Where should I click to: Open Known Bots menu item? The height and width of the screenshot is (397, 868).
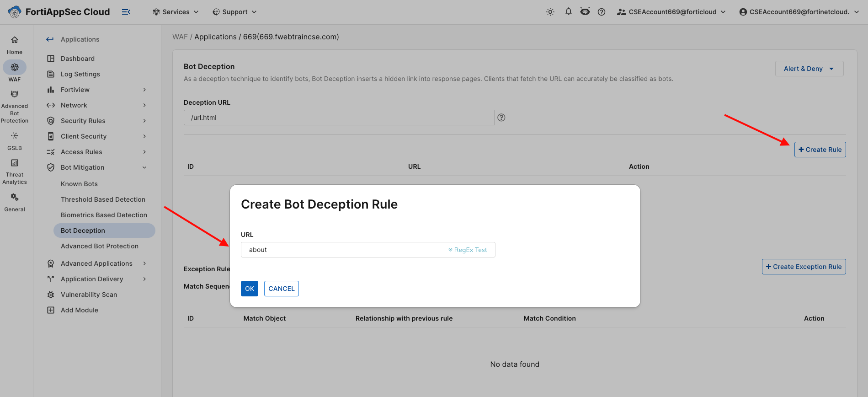(x=79, y=184)
